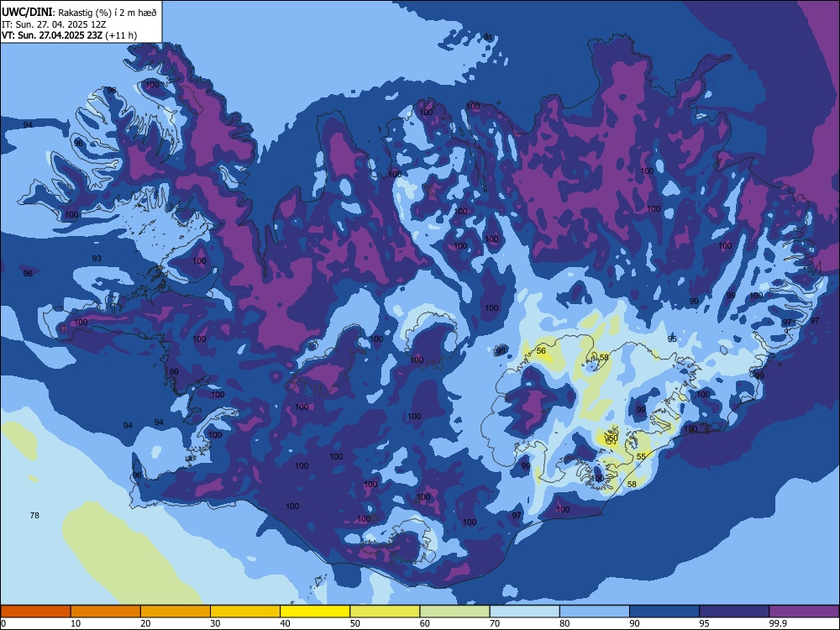Viewport: 840px width, 630px height.
Task: Click the 'IT: Sun. 27. 04. 2025 12Z' line
Action: point(54,24)
